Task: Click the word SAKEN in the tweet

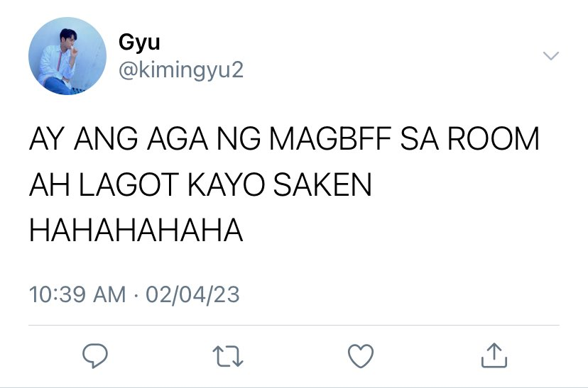Action: pos(322,184)
